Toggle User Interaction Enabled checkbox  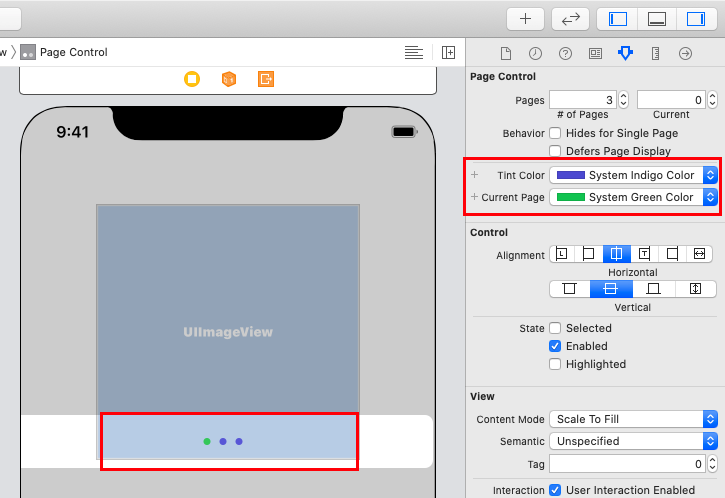[555, 490]
